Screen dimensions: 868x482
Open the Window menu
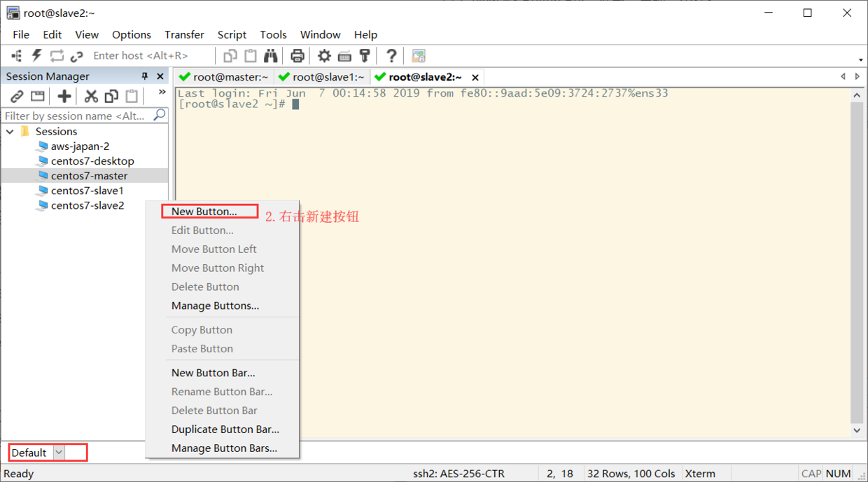pos(321,34)
